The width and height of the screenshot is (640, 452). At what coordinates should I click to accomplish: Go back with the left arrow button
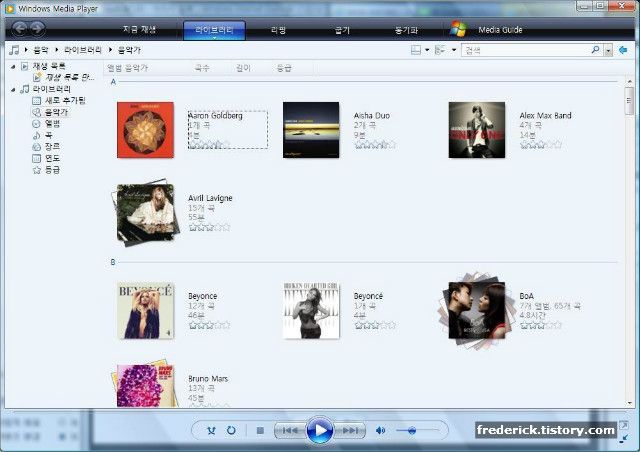[20, 28]
